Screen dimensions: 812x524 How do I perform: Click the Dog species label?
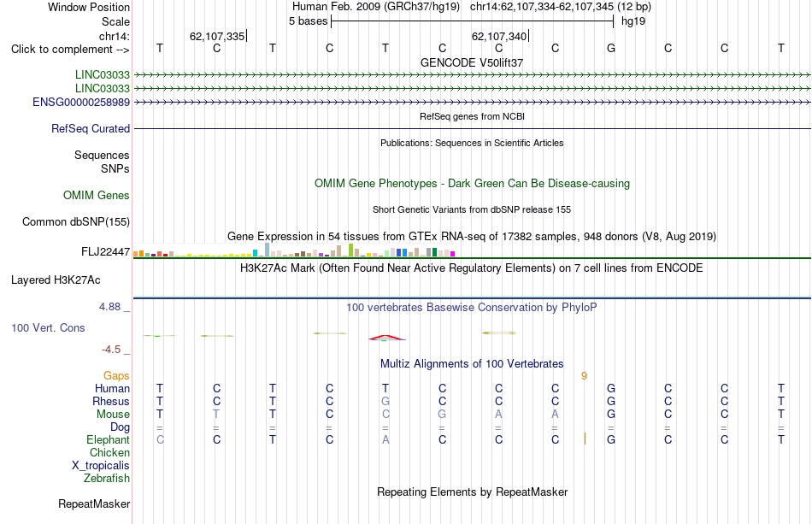120,427
